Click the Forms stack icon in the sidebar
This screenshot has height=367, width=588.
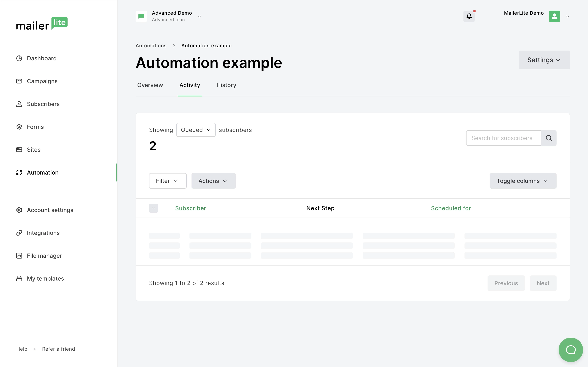19,127
